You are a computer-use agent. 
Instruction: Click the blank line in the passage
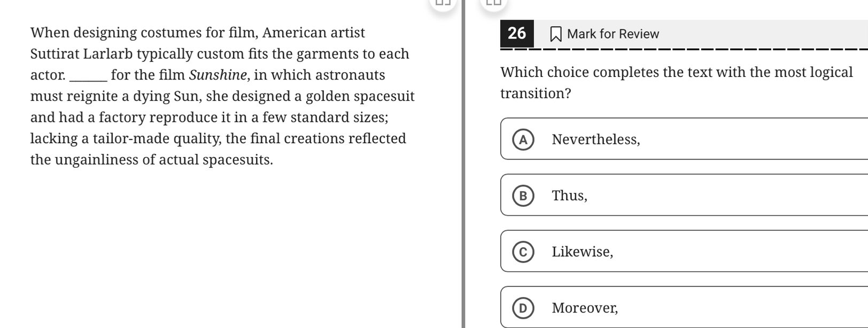point(89,79)
